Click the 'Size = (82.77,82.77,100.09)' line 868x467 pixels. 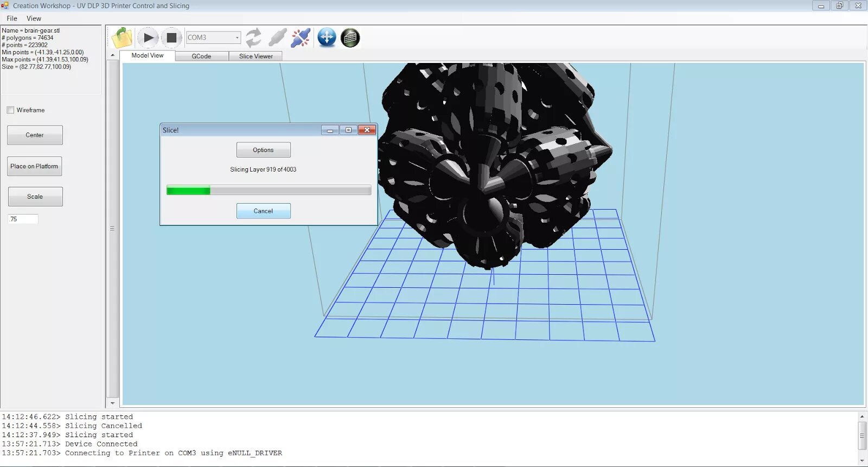[x=36, y=67]
